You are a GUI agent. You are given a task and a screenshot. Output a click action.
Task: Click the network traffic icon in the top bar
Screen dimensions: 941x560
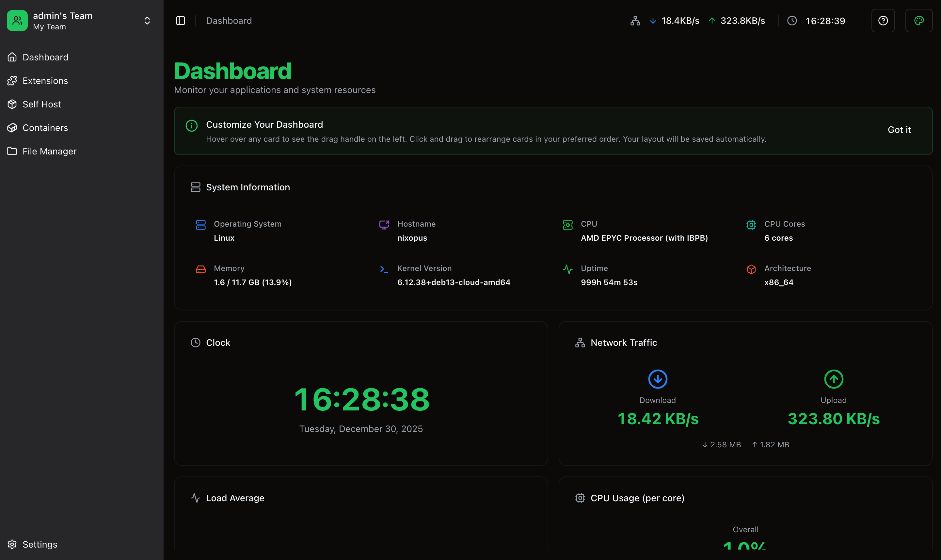point(634,21)
